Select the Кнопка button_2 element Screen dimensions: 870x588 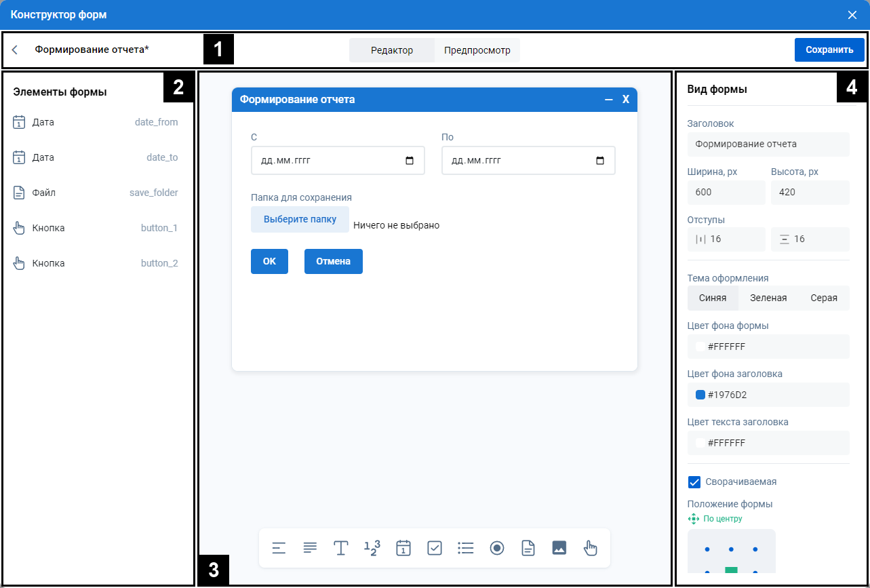[96, 263]
